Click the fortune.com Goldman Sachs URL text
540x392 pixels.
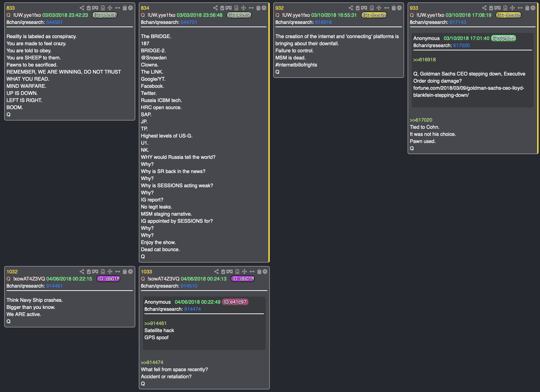coord(468,92)
